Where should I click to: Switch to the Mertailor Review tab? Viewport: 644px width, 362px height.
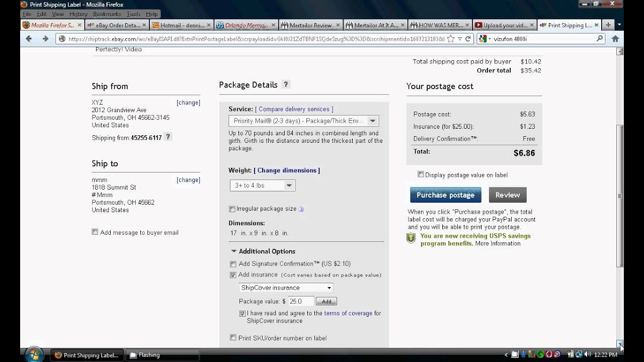coord(310,25)
